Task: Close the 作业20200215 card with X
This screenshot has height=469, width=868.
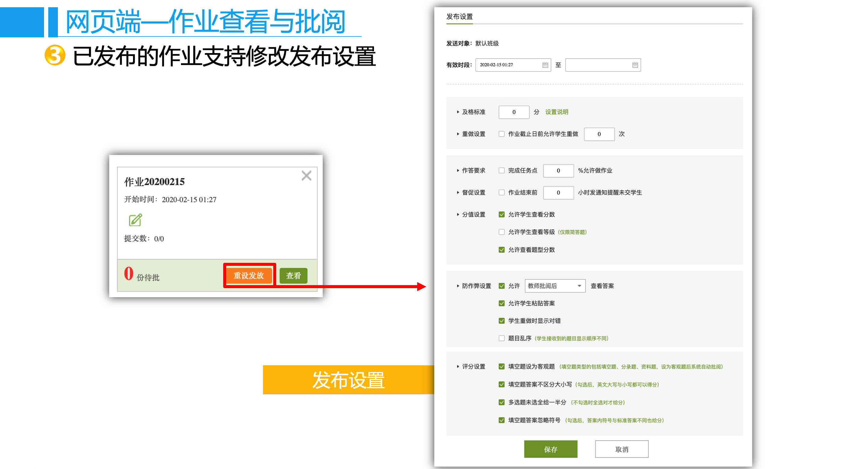Action: [306, 175]
